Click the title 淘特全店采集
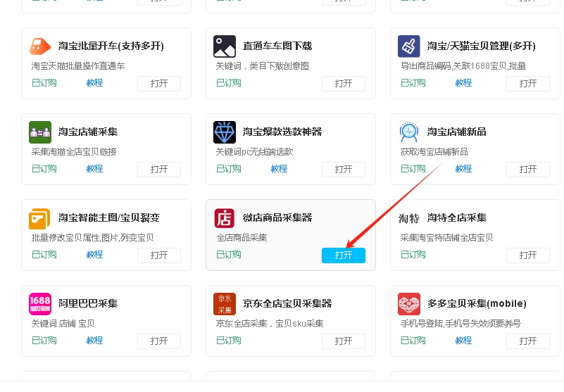The width and height of the screenshot is (564, 392). tap(457, 218)
